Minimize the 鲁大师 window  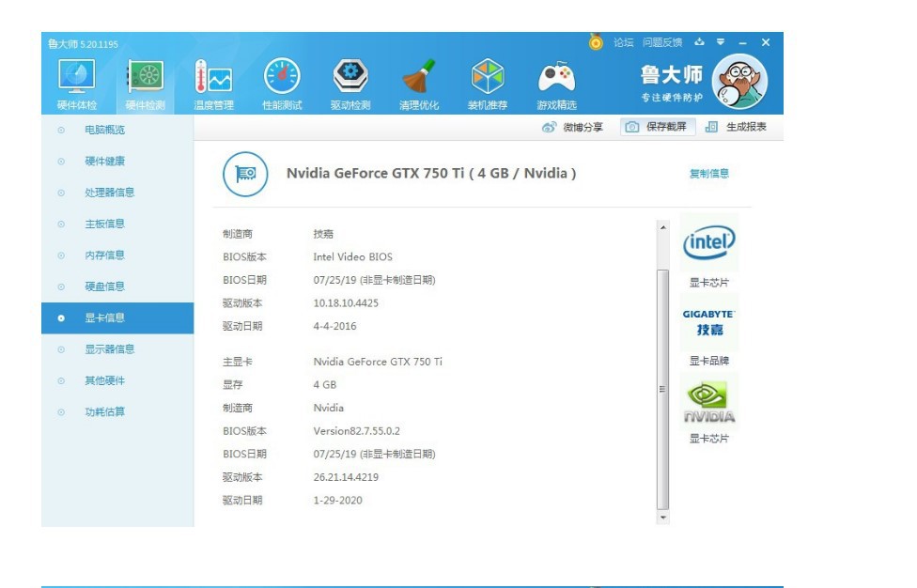pyautogui.click(x=743, y=42)
